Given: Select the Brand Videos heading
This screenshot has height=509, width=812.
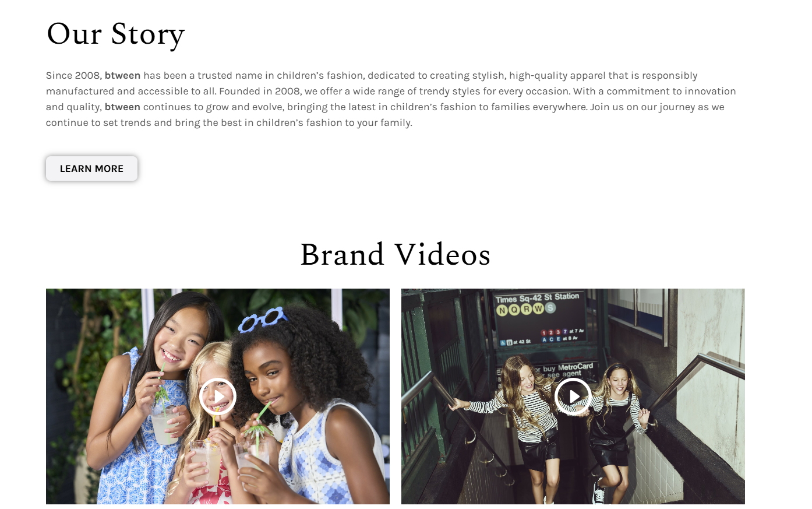Looking at the screenshot, I should (x=396, y=255).
